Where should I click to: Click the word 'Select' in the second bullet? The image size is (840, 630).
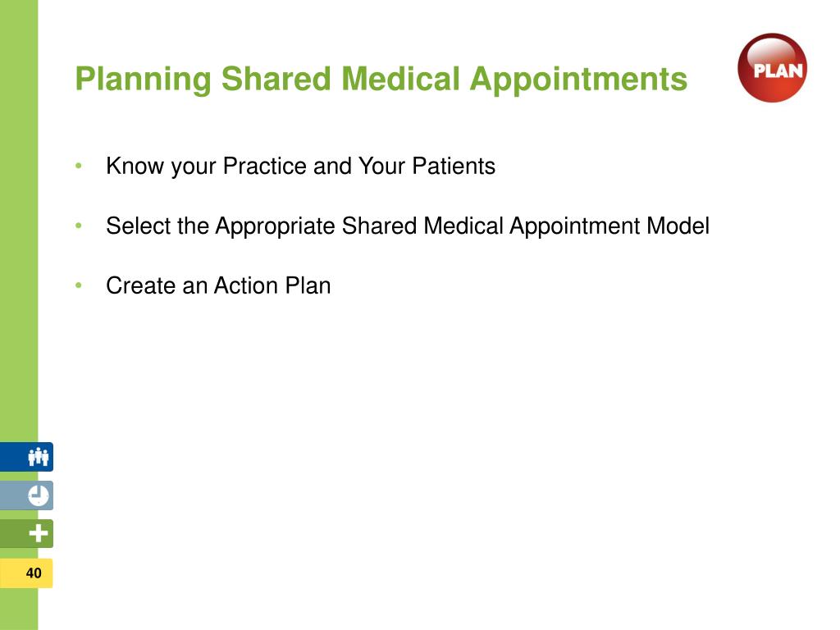[139, 226]
